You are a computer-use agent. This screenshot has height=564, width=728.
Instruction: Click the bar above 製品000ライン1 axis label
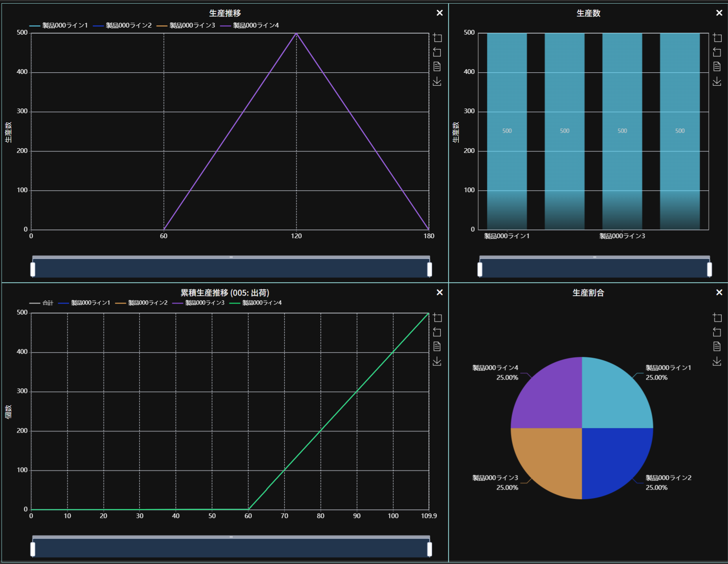pos(507,131)
